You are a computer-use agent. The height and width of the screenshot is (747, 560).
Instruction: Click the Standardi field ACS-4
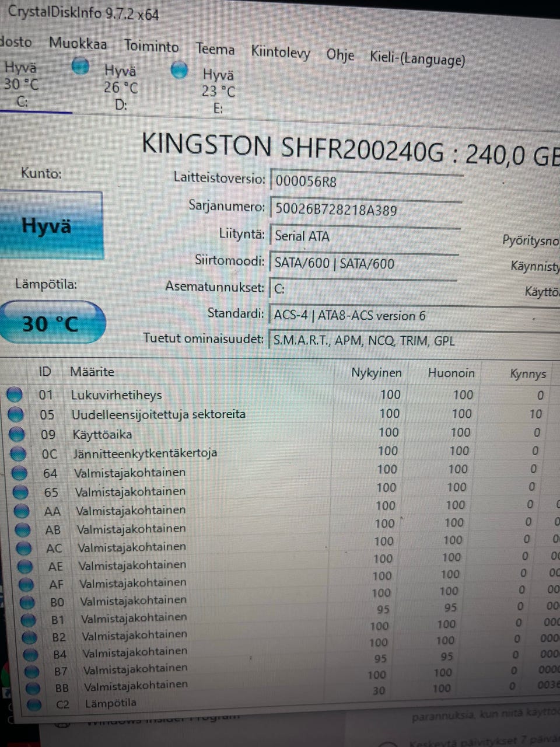[414, 316]
